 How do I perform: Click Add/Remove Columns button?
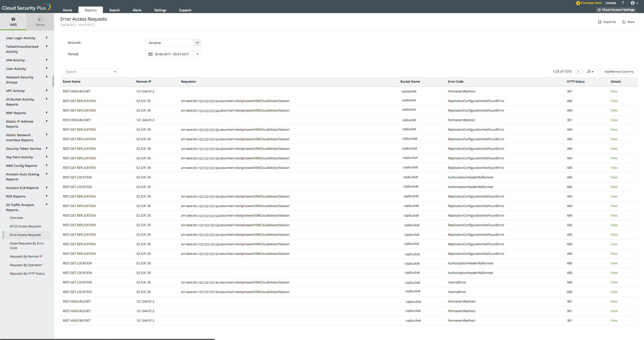619,72
